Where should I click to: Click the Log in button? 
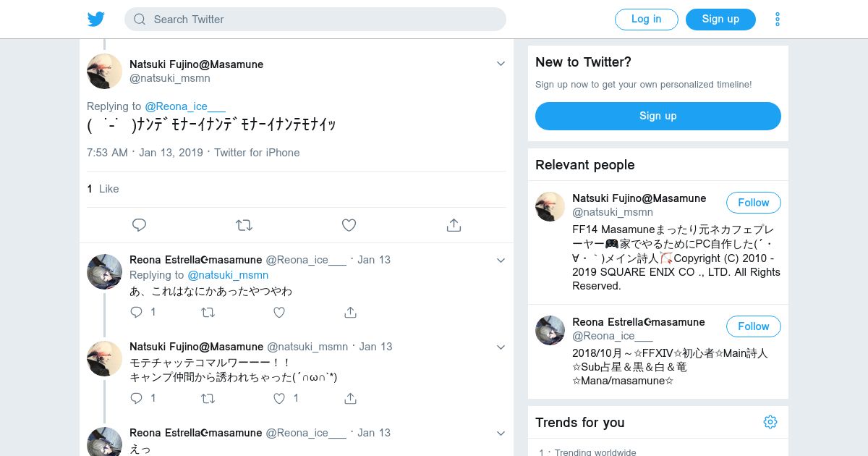point(646,20)
